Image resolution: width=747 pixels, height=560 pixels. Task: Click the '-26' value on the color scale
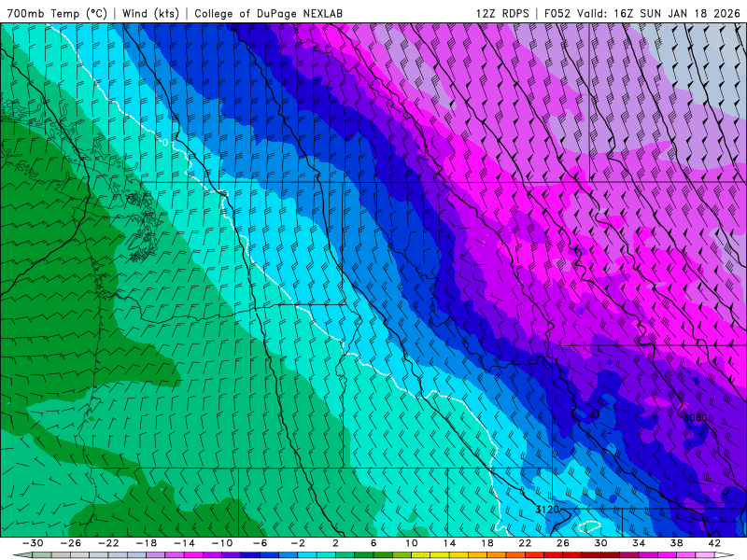(71, 543)
